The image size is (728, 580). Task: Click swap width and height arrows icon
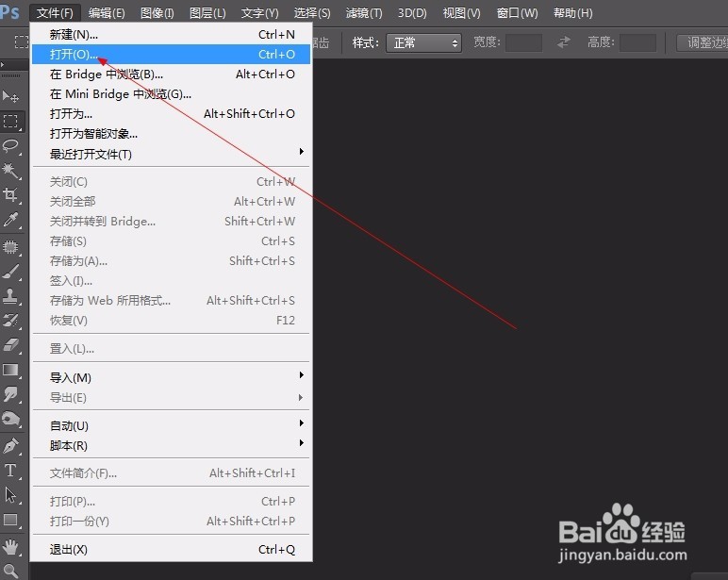click(564, 42)
